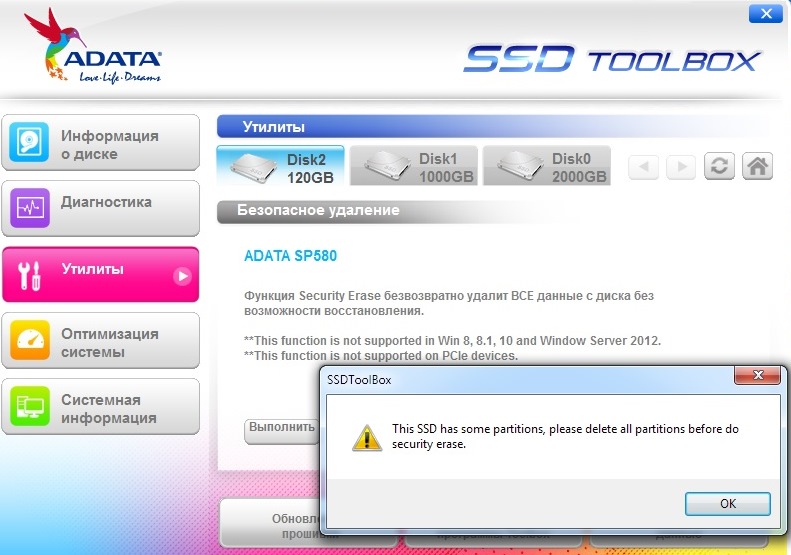Click the diagnostics pulse monitor icon

click(29, 208)
